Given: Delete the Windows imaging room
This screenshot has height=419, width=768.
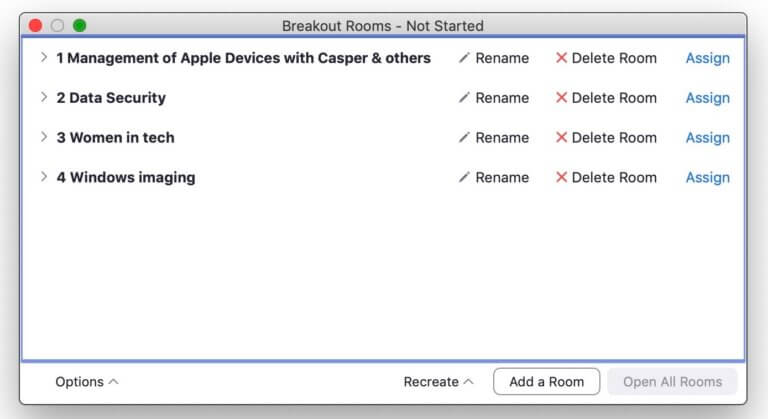Looking at the screenshot, I should click(x=606, y=177).
